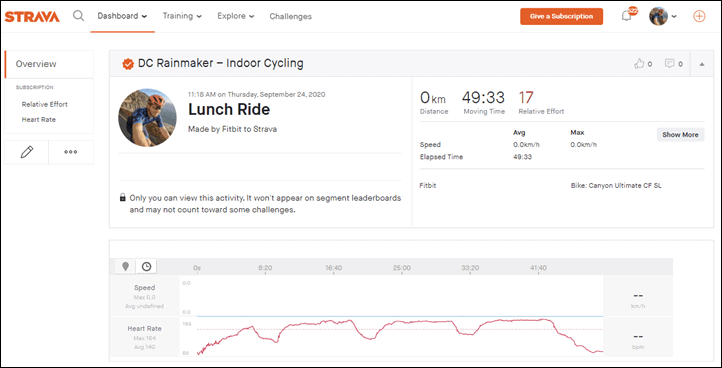
Task: Click the Show More stats button
Action: pyautogui.click(x=680, y=134)
